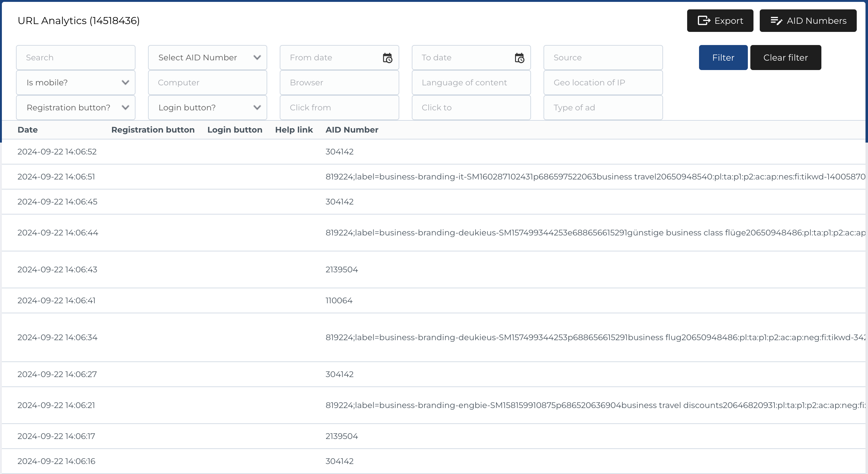Click the Geo location of IP field
The width and height of the screenshot is (868, 474).
pos(603,82)
